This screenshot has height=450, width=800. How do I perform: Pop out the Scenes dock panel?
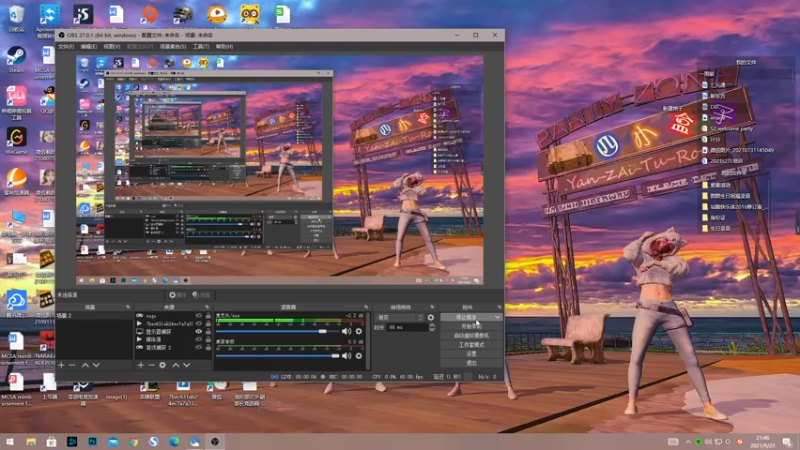pyautogui.click(x=128, y=307)
